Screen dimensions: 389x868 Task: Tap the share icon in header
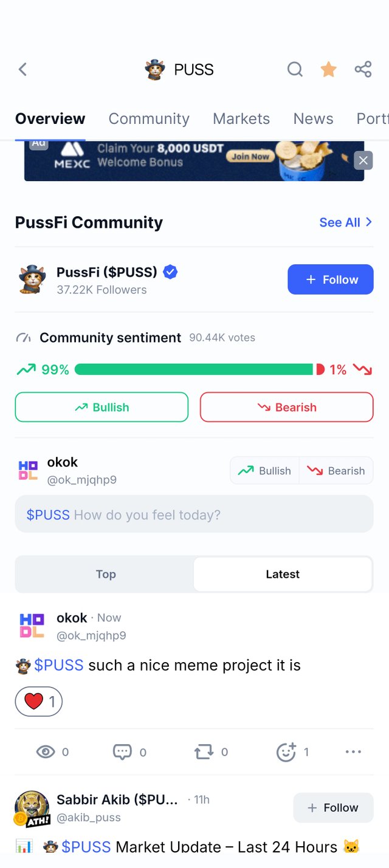point(363,69)
